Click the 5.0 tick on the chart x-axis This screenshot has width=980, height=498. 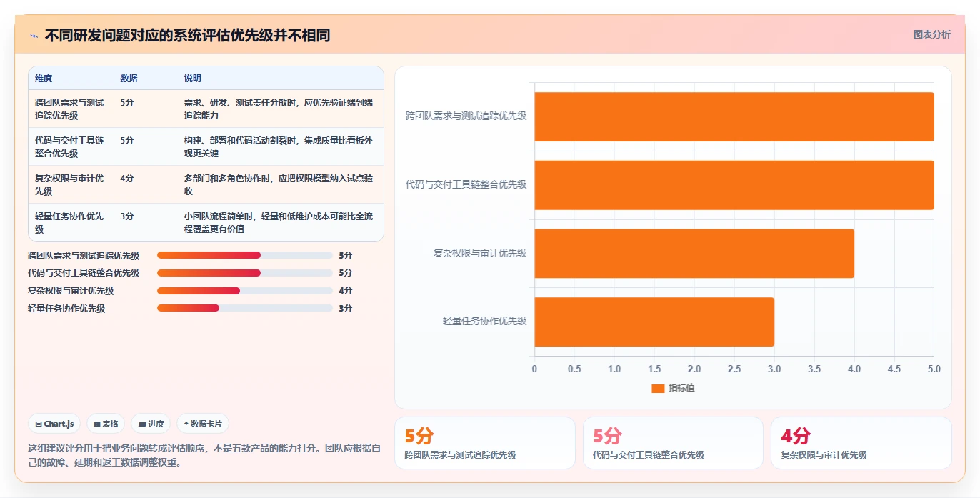click(x=934, y=369)
